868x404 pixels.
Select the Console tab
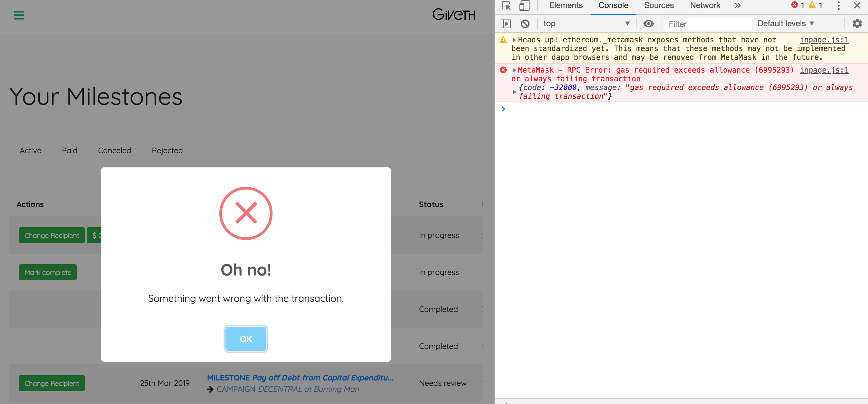pos(613,5)
